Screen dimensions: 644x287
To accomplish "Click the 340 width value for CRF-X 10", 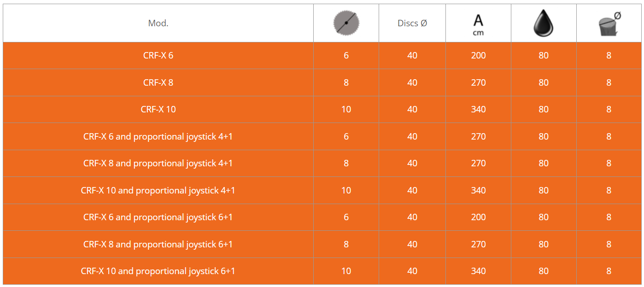I will click(478, 109).
